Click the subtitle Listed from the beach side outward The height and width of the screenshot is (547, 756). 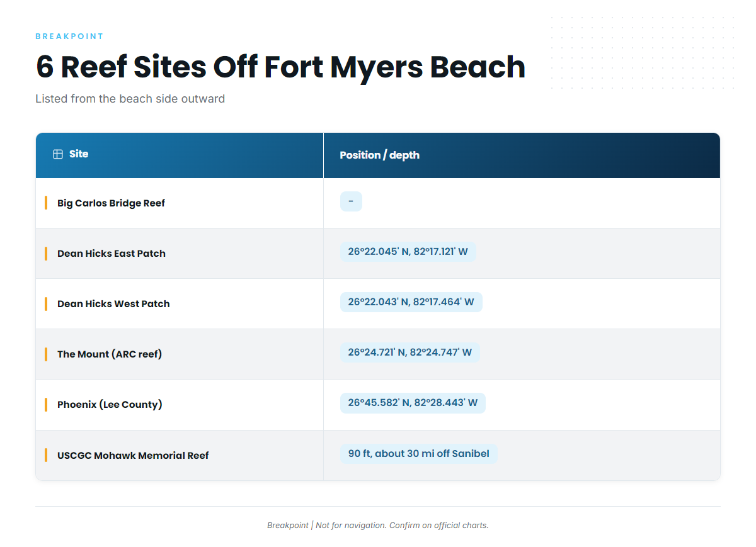pyautogui.click(x=130, y=99)
